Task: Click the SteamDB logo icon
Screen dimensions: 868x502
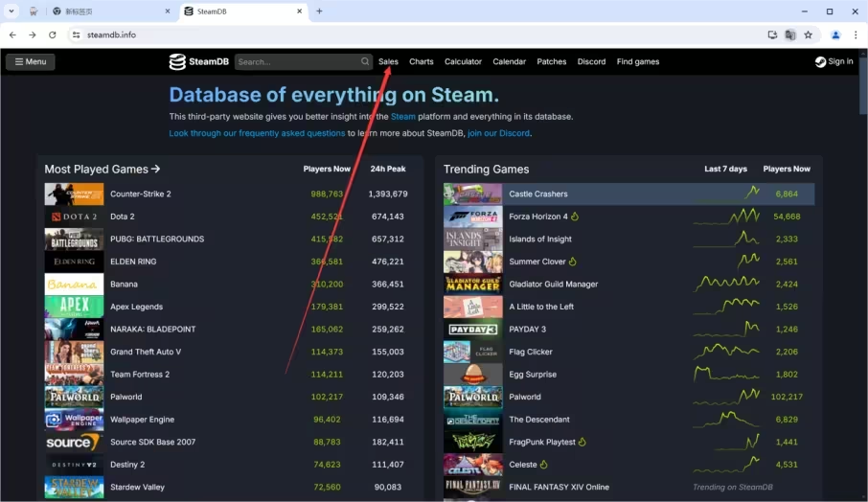Action: coord(177,61)
